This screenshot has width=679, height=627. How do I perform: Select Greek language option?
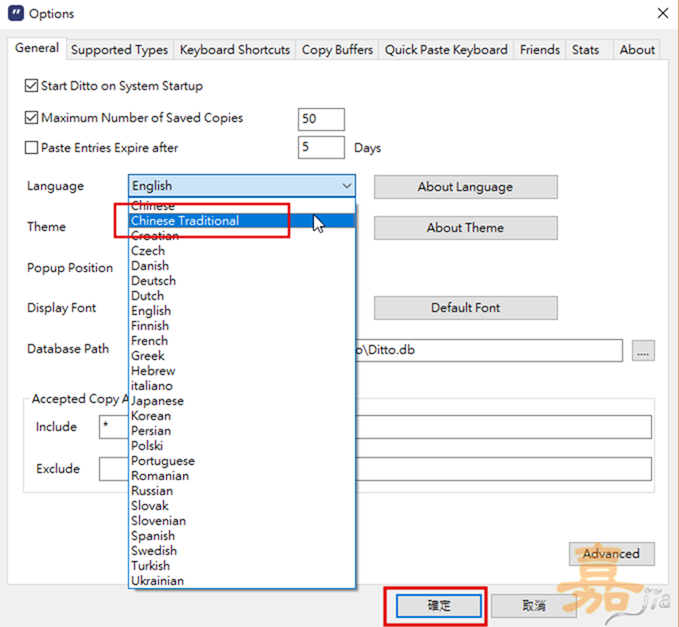tap(242, 356)
